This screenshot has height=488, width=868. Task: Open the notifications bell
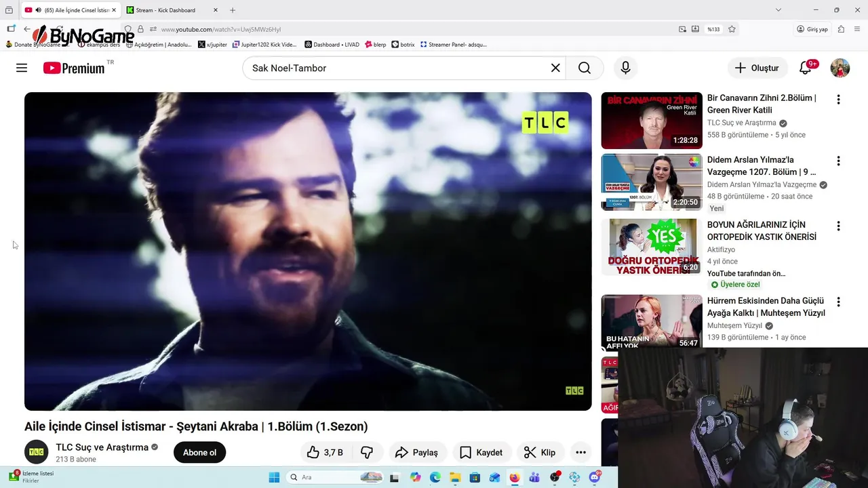[x=806, y=68]
